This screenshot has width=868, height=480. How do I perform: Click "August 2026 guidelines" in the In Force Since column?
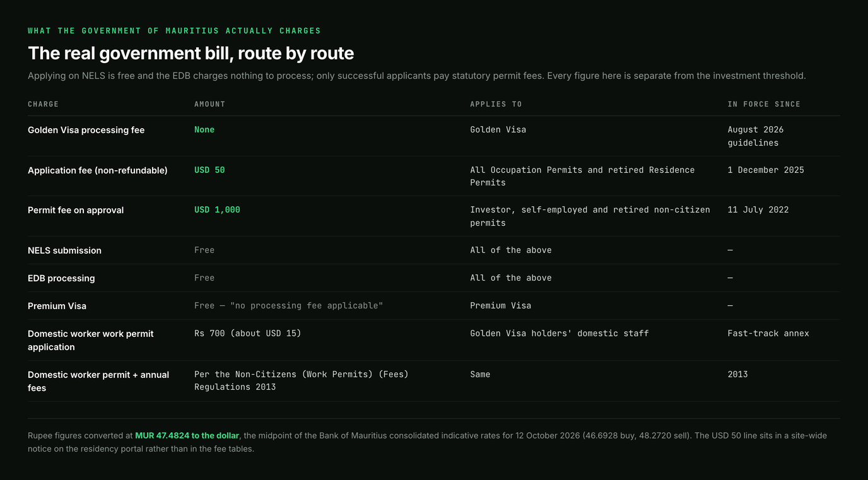[x=756, y=136]
